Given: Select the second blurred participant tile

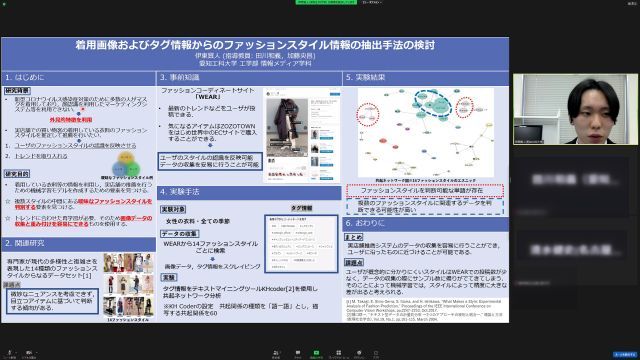Looking at the screenshot, I should point(571,250).
